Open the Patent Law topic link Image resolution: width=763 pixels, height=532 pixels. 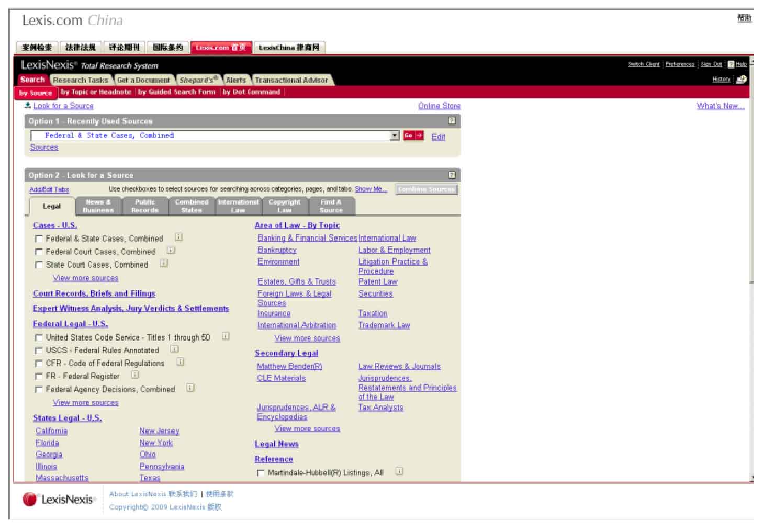point(378,281)
